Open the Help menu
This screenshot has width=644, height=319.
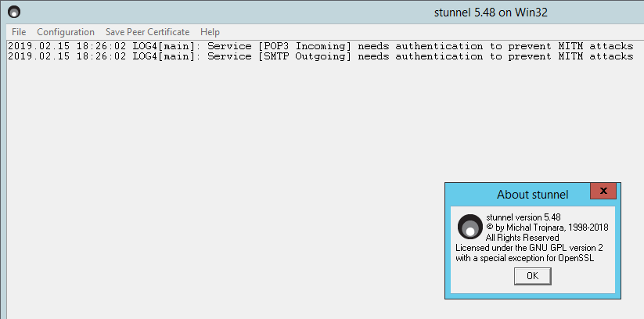point(210,32)
